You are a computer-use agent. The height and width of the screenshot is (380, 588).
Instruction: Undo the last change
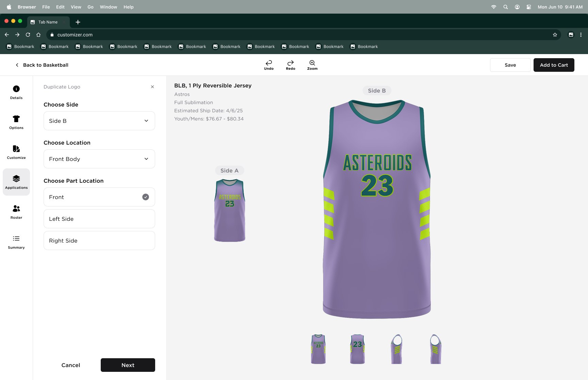[x=269, y=65]
